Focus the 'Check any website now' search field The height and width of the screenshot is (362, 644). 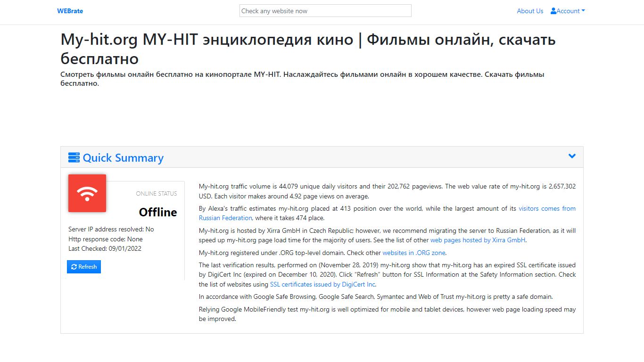tap(325, 11)
